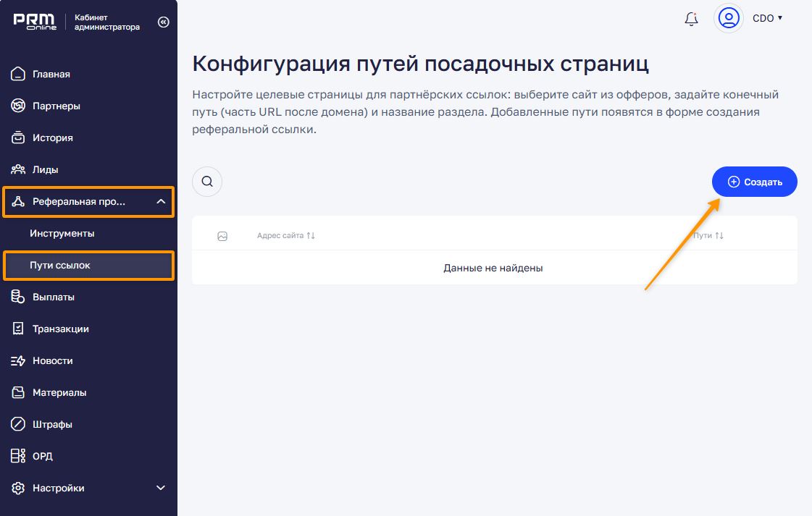Screen dimensions: 812x516
Task: Collapse the sidebar with double-chevron icon
Action: pos(163,22)
